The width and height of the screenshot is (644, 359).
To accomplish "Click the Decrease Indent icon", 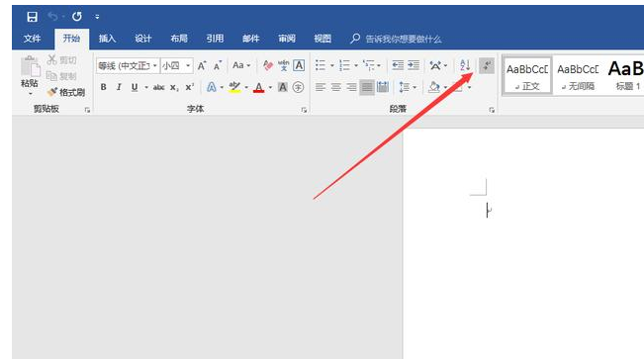I will point(398,65).
